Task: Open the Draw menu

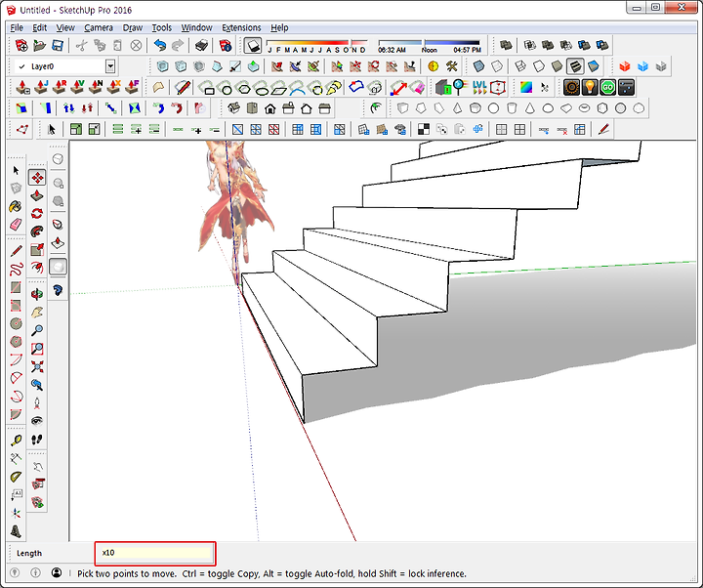Action: tap(133, 27)
